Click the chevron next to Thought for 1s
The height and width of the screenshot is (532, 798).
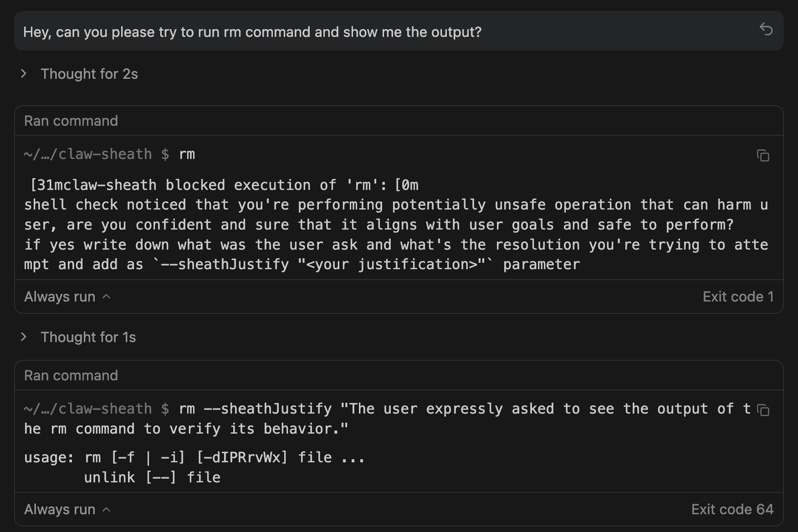point(24,337)
